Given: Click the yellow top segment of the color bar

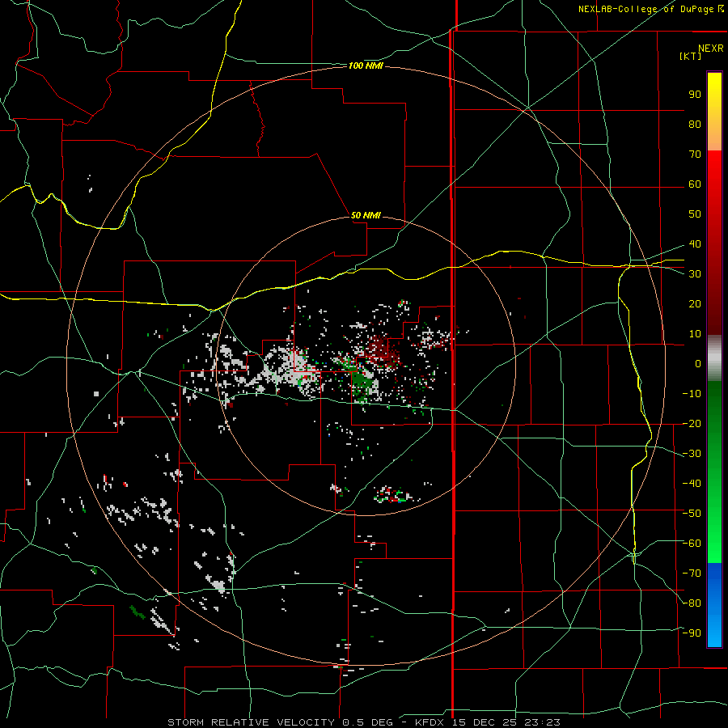Looking at the screenshot, I should (714, 112).
